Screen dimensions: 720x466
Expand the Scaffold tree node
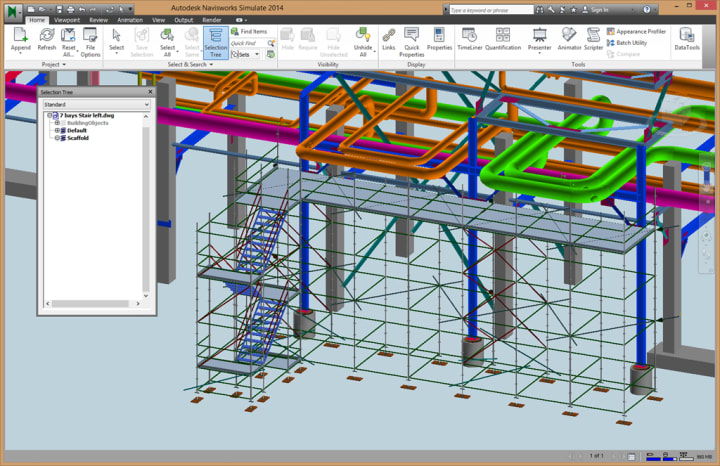[57, 138]
